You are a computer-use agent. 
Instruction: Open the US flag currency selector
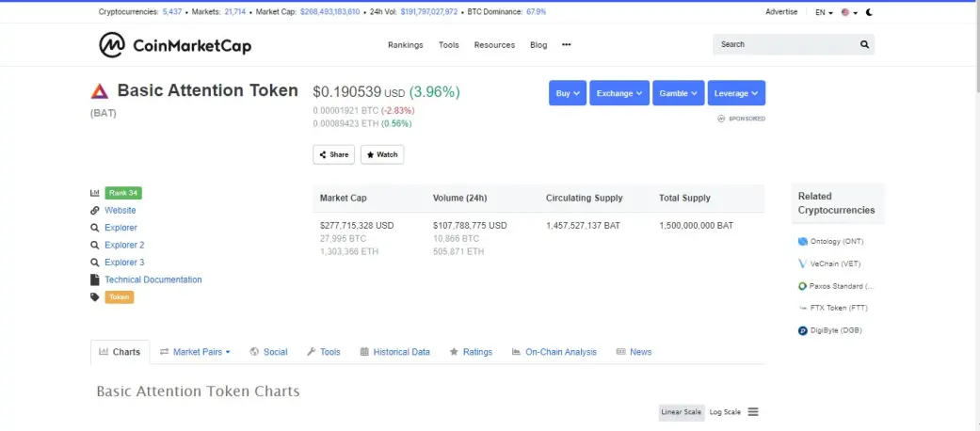click(x=849, y=12)
